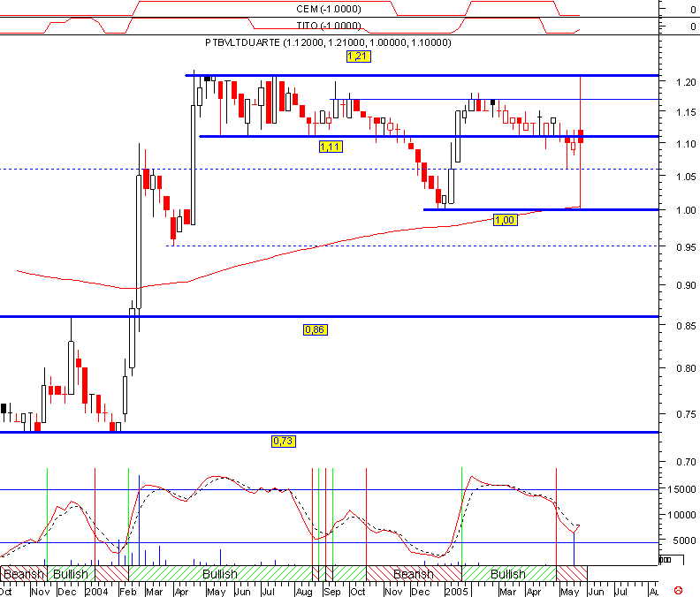Click the 0.90 price axis label

[686, 285]
